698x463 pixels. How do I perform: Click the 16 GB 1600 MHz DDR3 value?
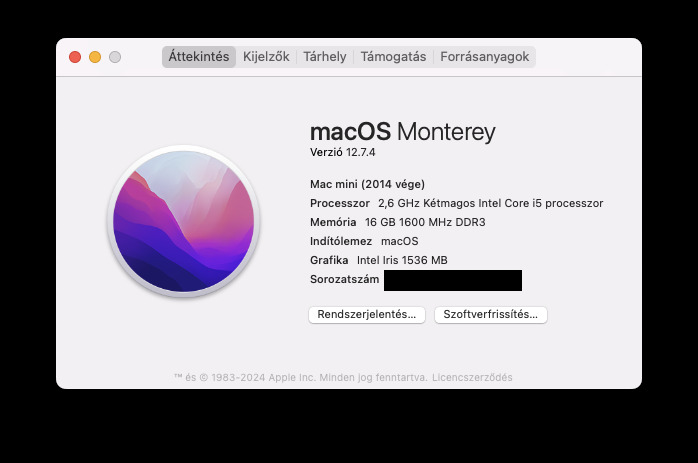click(x=425, y=222)
